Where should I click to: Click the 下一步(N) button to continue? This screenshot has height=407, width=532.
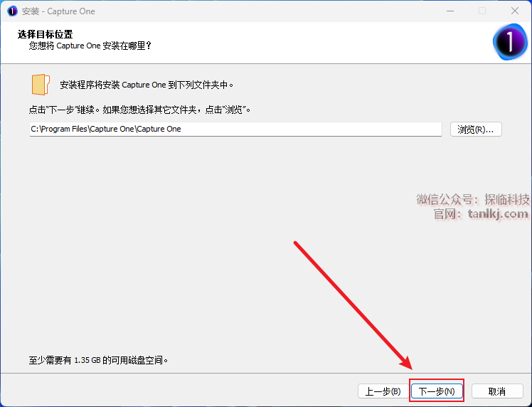[437, 391]
